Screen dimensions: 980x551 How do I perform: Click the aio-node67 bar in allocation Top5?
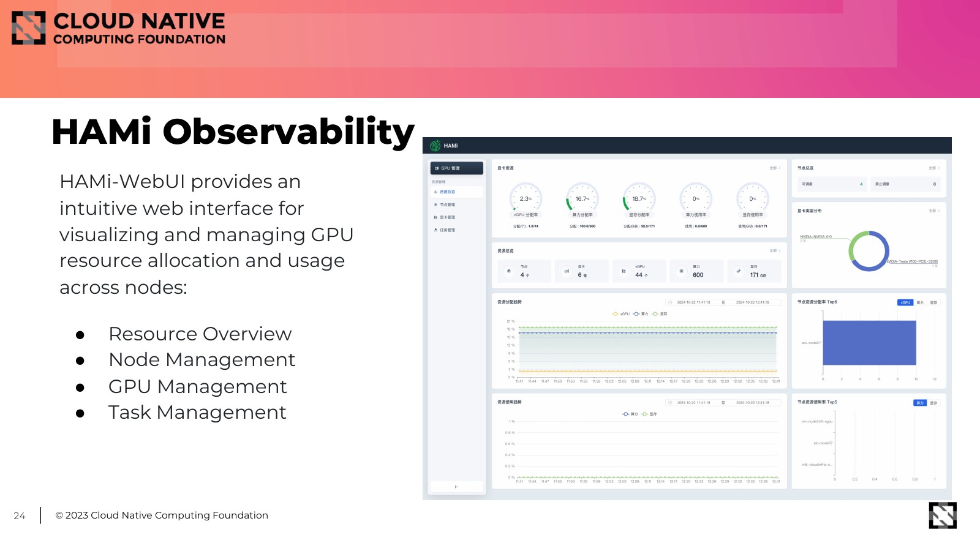[x=870, y=343]
